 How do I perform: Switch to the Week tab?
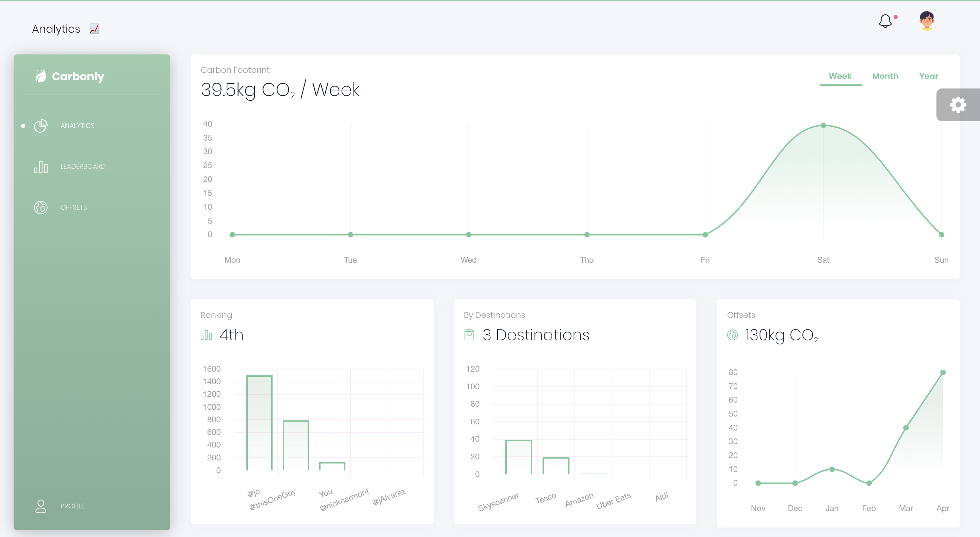point(840,76)
